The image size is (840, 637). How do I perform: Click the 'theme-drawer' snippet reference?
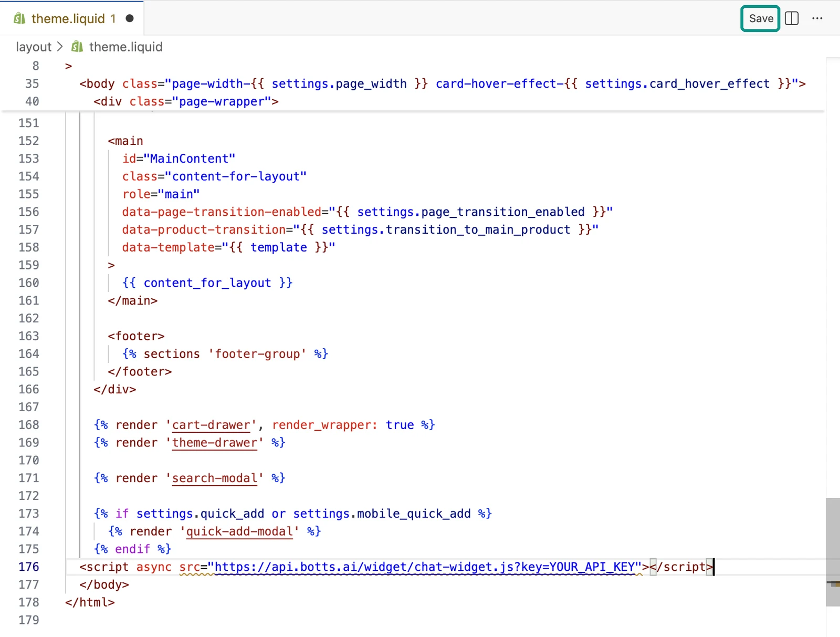click(x=215, y=443)
